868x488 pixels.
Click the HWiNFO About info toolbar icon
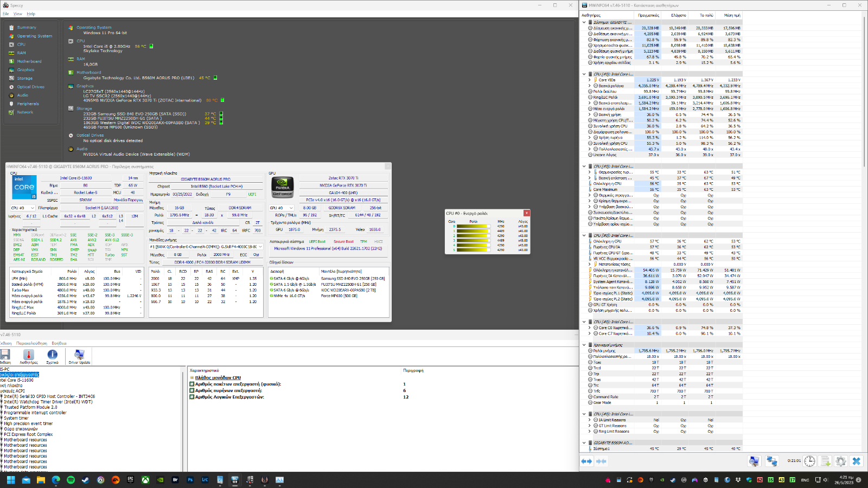coord(52,356)
